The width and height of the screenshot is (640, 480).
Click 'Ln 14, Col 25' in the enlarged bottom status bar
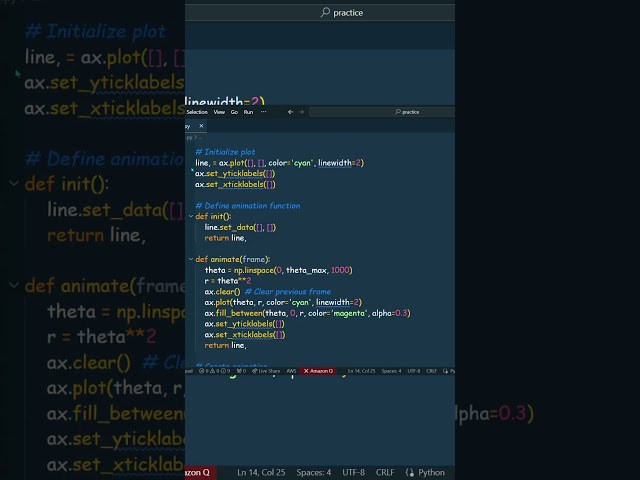pyautogui.click(x=261, y=473)
